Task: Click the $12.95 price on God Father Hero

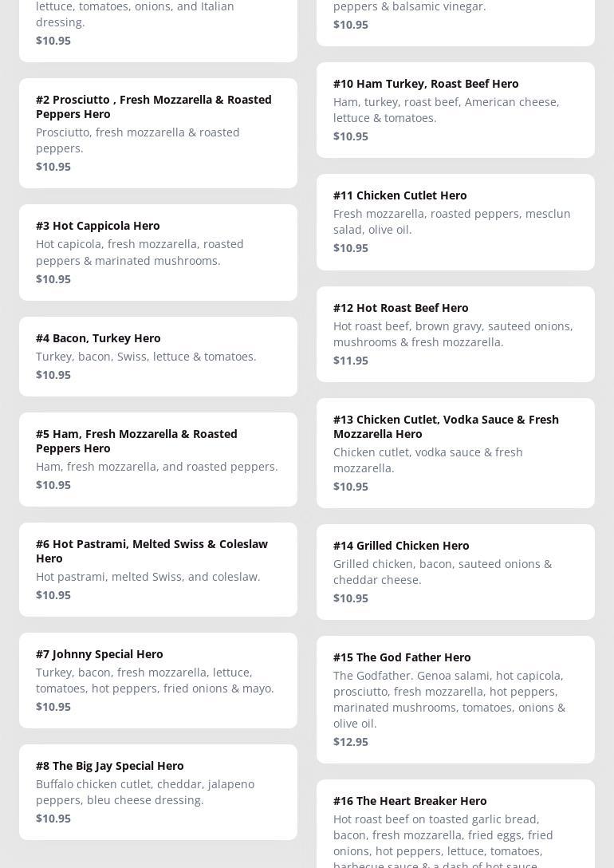Action: [351, 742]
